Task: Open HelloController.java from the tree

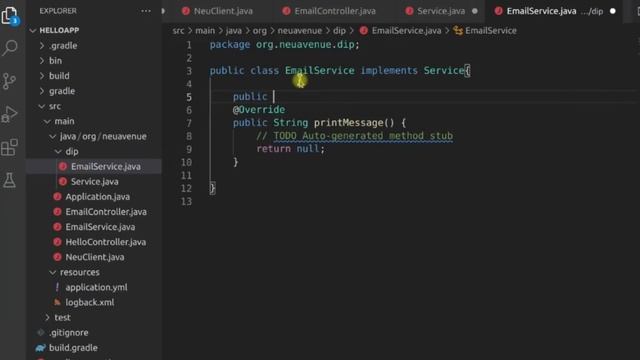Action: point(106,242)
